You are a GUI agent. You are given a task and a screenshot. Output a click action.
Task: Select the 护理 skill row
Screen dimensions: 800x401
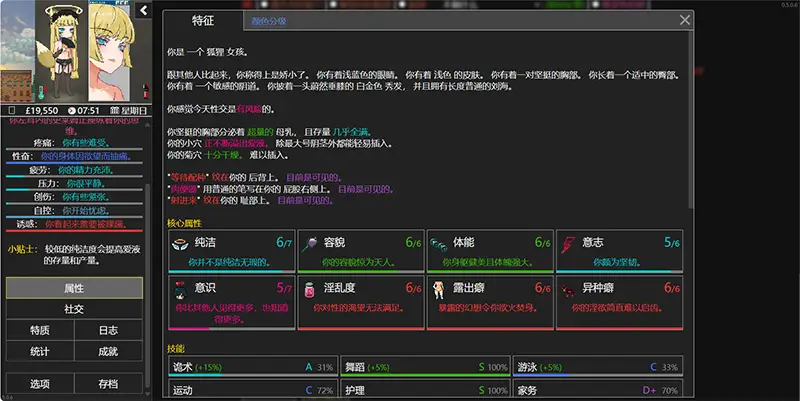point(426,390)
